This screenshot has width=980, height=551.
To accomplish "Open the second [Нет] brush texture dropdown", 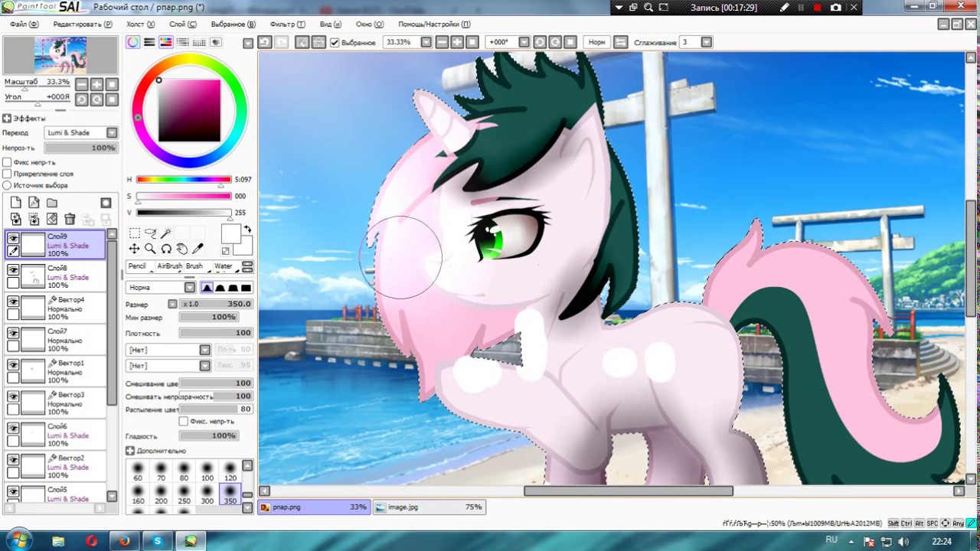I will (204, 366).
